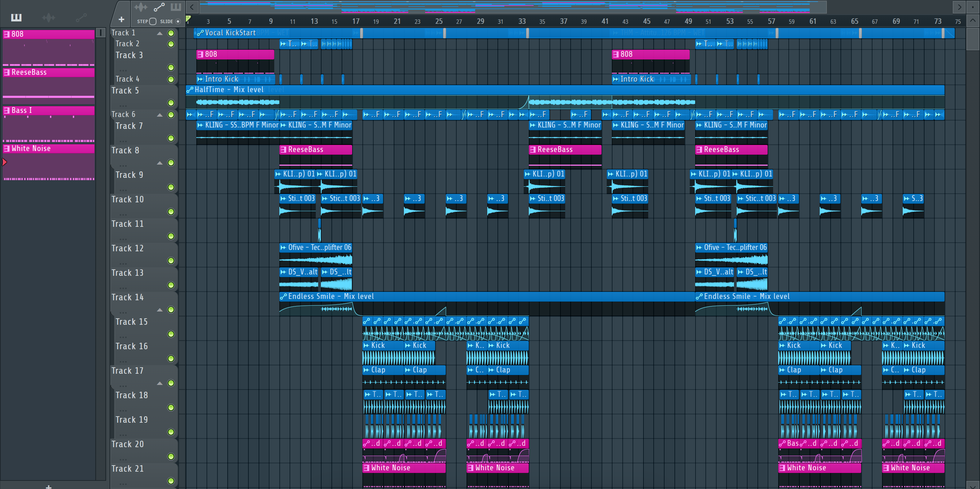Click the 808 pattern icon in picker

pos(6,34)
